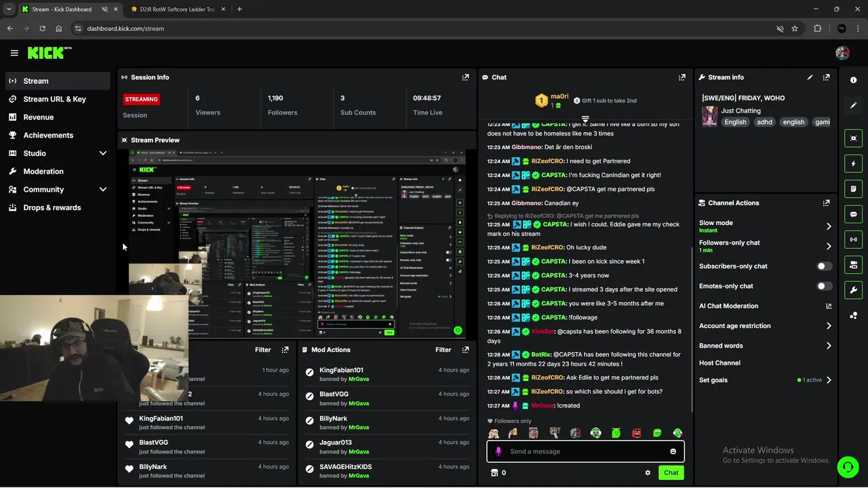Click the channel actions icon in the right sidebar
Viewport: 868px width, 488px height.
point(853,264)
